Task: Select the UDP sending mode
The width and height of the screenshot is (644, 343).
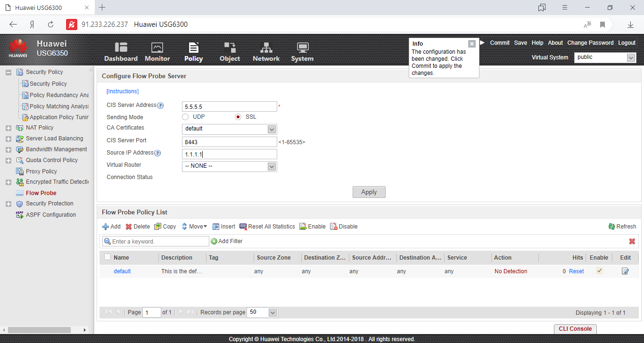Action: coord(185,117)
